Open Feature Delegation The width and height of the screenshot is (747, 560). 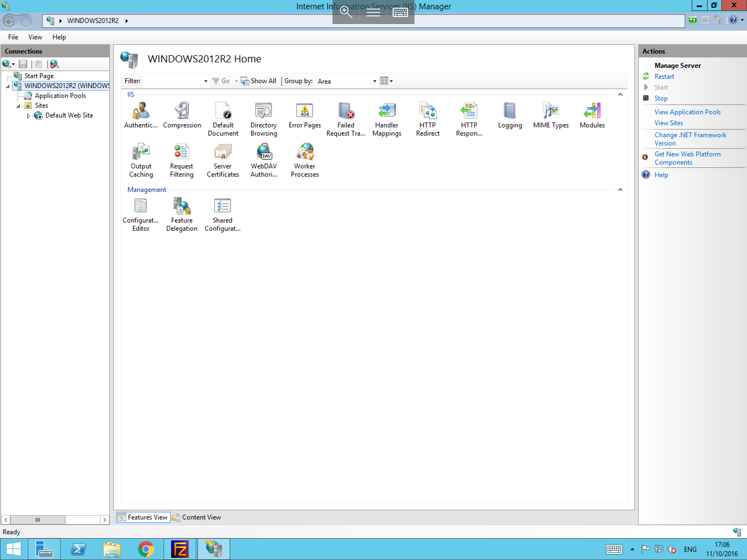(182, 214)
